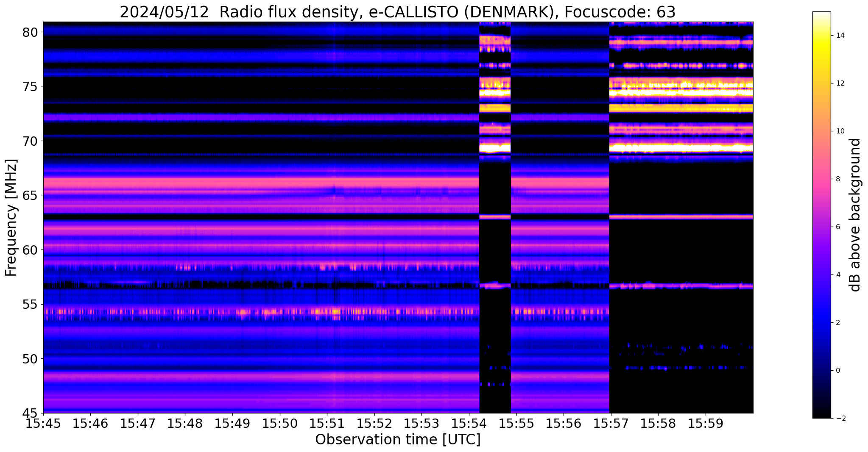868x452 pixels.
Task: Click the 'dB above background' colorbar label
Action: pyautogui.click(x=856, y=215)
